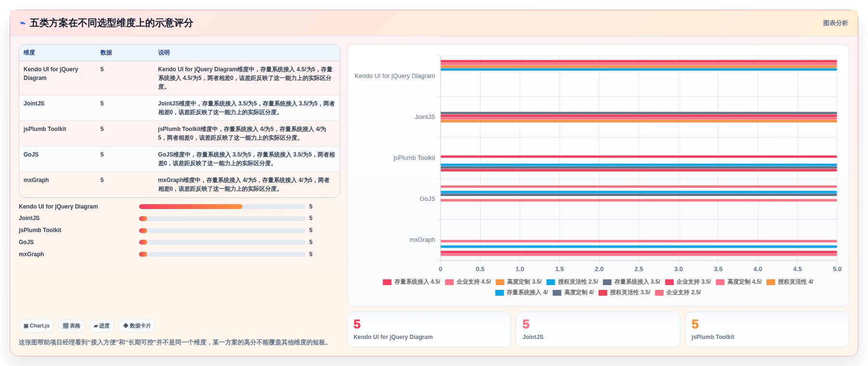The image size is (868, 366).
Task: Click the Kendo UI for jQuery Diagram chart axis label
Action: click(395, 76)
